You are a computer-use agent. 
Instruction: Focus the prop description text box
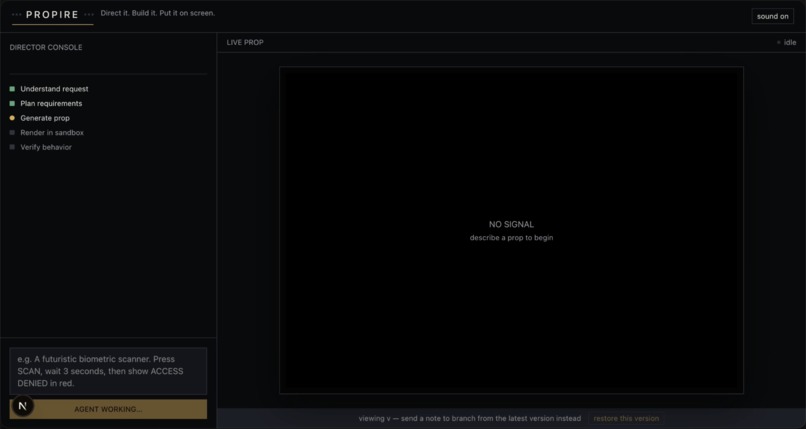coord(108,371)
